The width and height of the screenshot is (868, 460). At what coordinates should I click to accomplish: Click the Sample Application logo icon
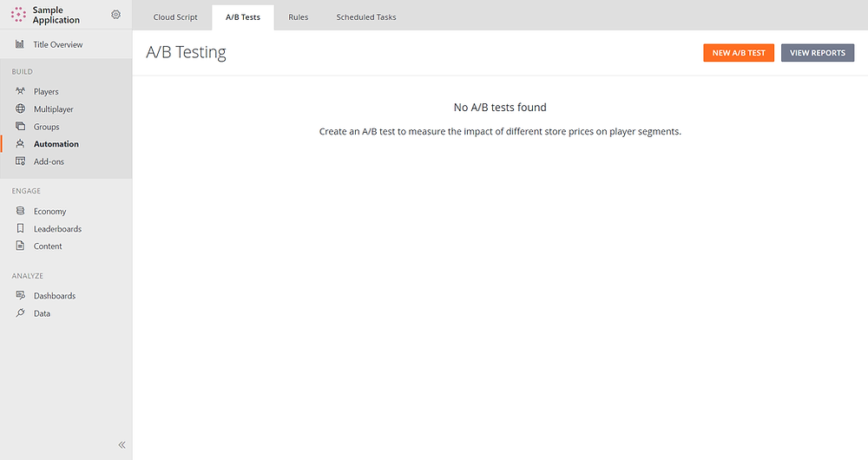(x=18, y=15)
